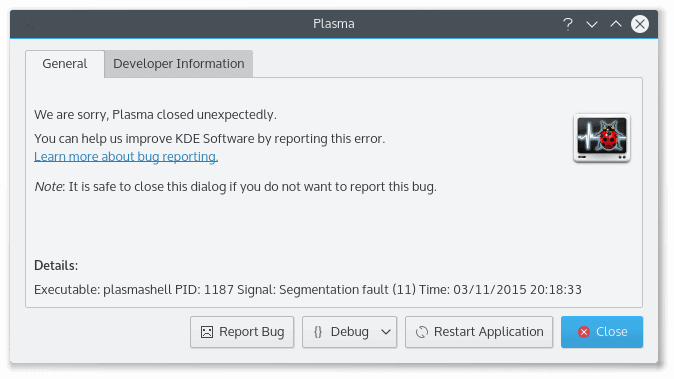Switch to the General tab
This screenshot has width=674, height=379.
65,64
